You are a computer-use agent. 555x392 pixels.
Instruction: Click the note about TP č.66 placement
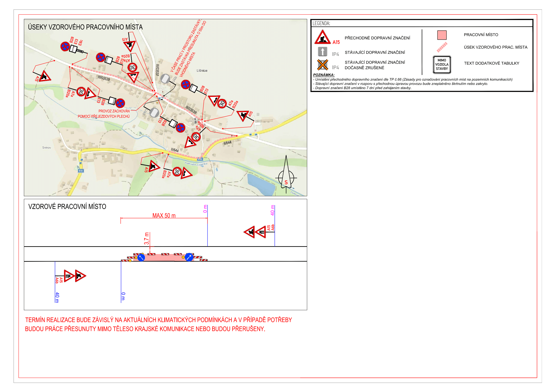[x=413, y=79]
